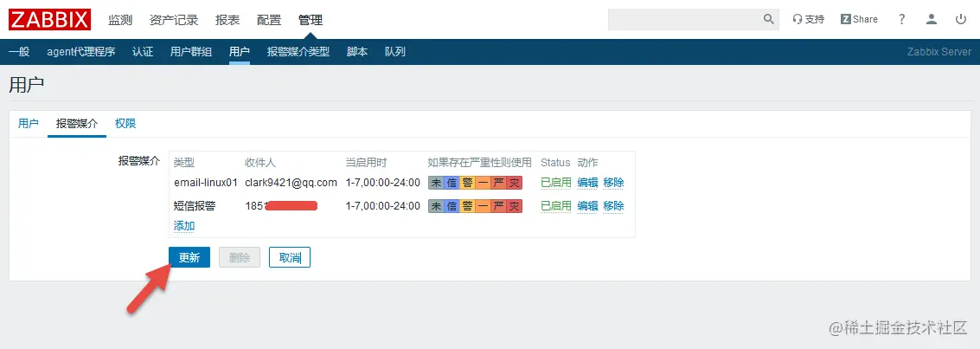980x349 pixels.
Task: Go to 队列 submenu
Action: pos(395,52)
